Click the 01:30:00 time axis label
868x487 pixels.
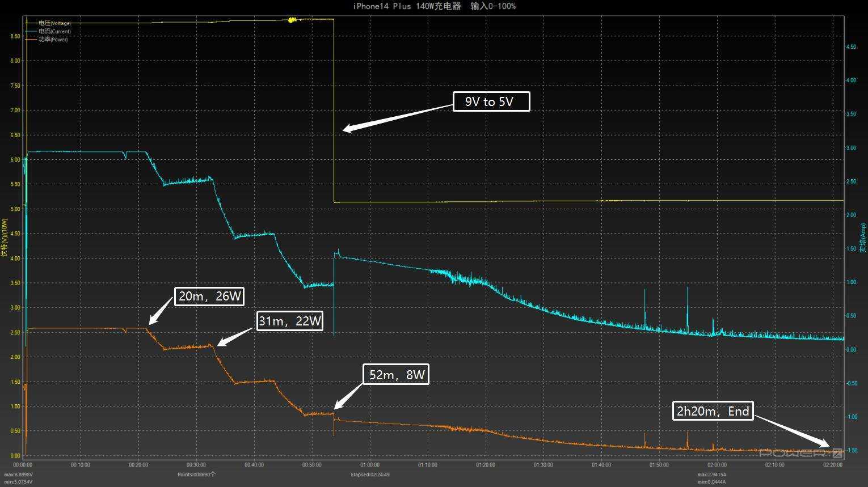click(x=543, y=465)
